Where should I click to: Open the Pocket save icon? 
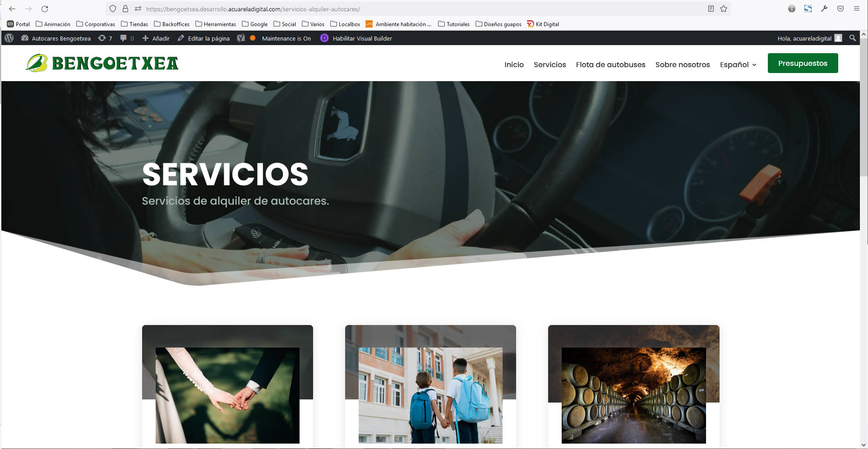tap(840, 9)
